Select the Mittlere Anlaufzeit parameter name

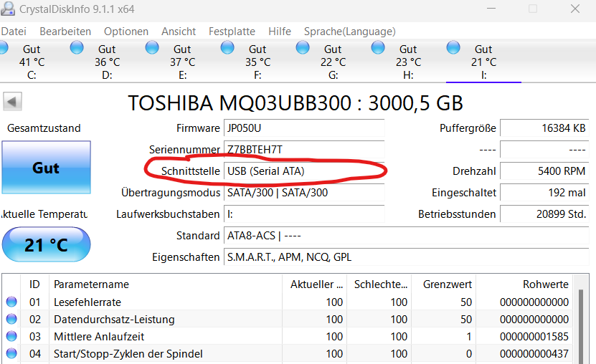[x=99, y=336]
